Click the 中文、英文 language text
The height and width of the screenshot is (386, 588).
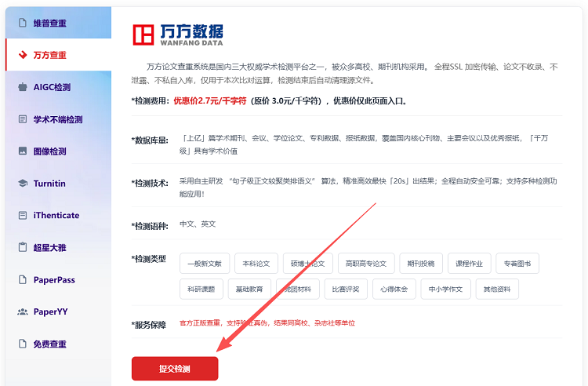[198, 224]
